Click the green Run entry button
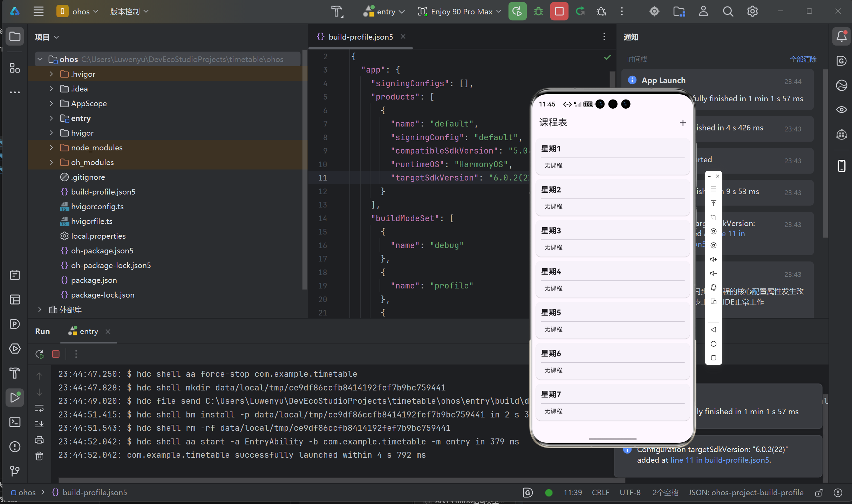The width and height of the screenshot is (852, 504). 517,11
